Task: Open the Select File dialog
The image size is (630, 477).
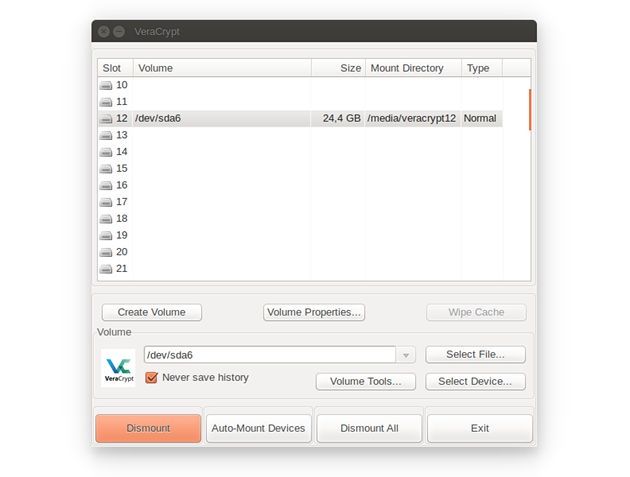Action: pyautogui.click(x=476, y=354)
